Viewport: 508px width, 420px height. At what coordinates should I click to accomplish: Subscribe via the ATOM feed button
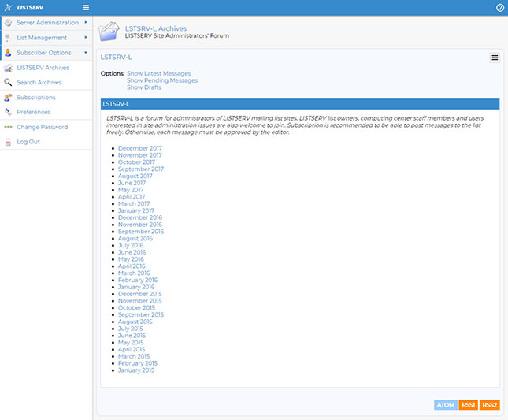coord(446,405)
